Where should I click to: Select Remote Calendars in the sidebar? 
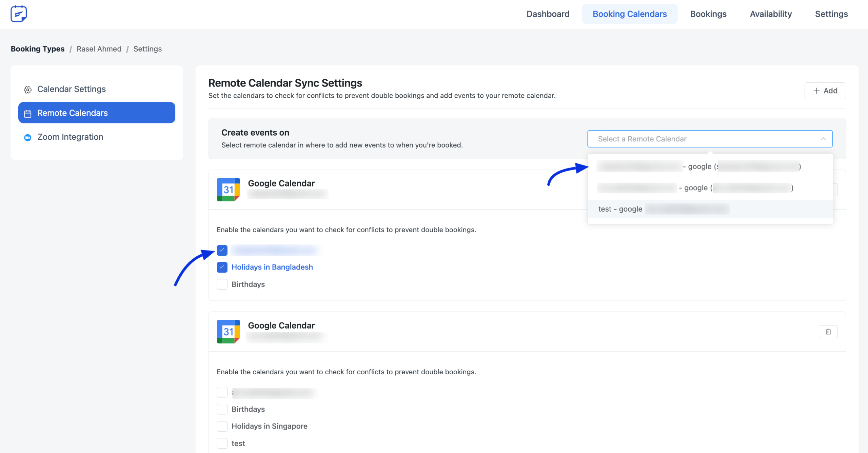pyautogui.click(x=97, y=113)
